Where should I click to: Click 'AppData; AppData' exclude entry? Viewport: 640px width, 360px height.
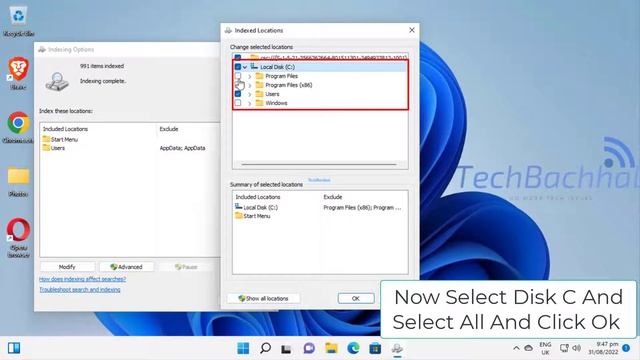(182, 148)
